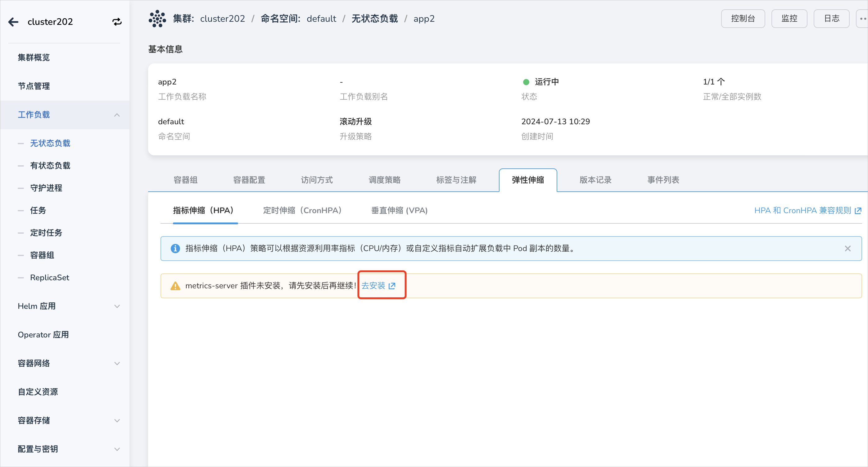Viewport: 868px width, 467px height.
Task: Open Operator 应用 in sidebar
Action: (43, 335)
